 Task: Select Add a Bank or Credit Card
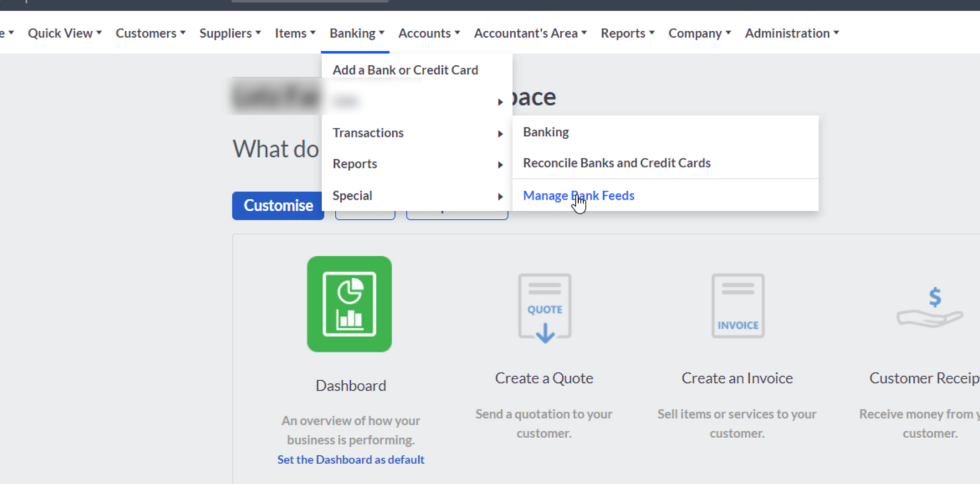click(405, 70)
